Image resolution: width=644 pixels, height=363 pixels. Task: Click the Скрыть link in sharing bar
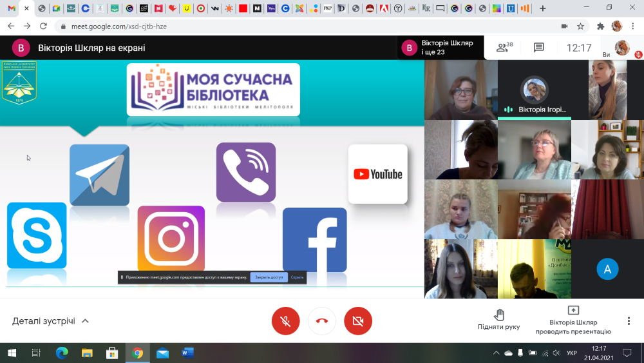(297, 277)
